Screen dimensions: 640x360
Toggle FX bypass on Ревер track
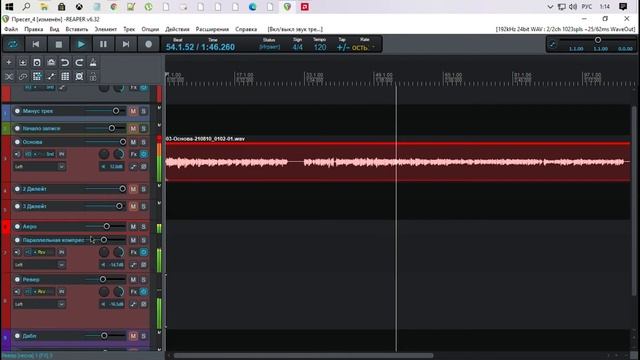[144, 292]
